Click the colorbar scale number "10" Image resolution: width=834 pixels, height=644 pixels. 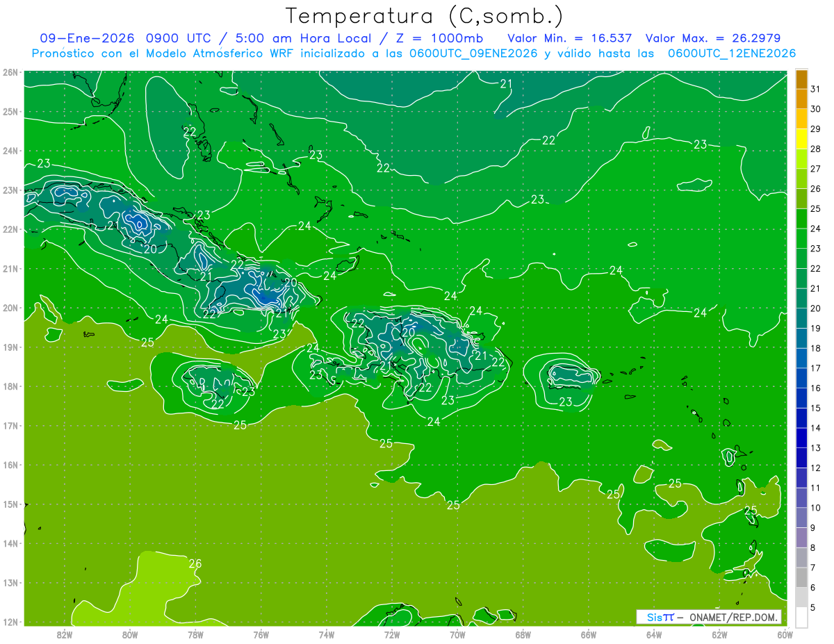[816, 508]
